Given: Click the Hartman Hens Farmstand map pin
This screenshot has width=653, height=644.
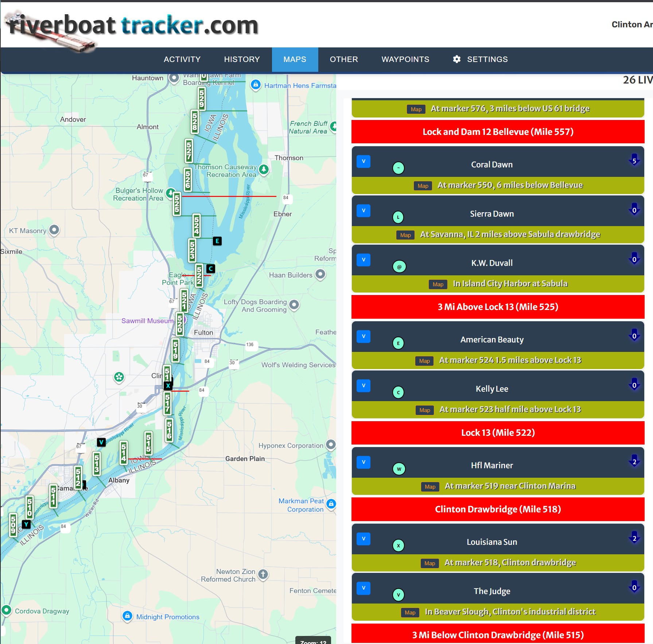Looking at the screenshot, I should coord(256,85).
